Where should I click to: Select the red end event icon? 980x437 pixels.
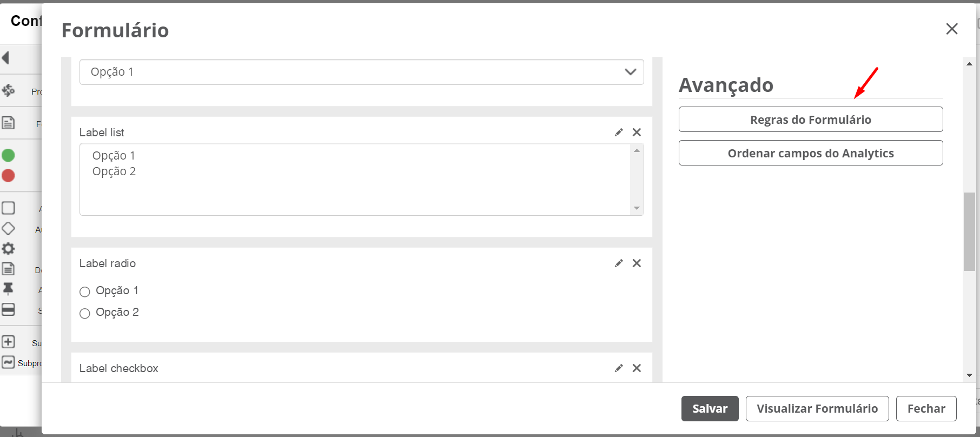pos(8,176)
